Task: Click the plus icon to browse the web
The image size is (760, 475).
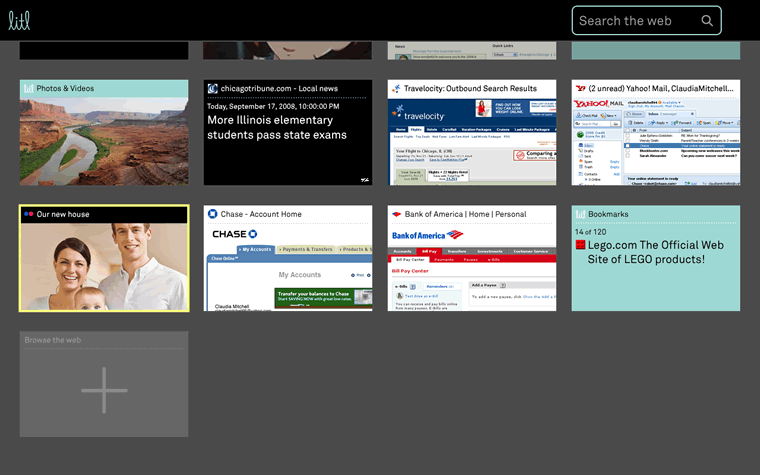Action: click(104, 390)
